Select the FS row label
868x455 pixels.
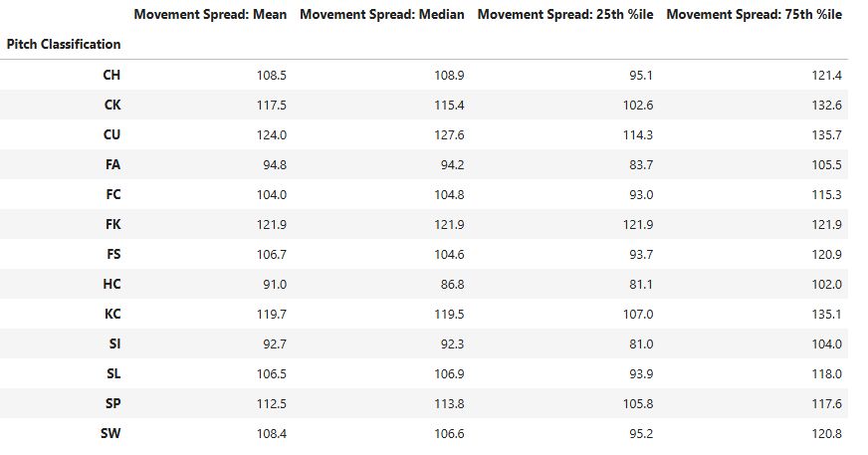[112, 254]
